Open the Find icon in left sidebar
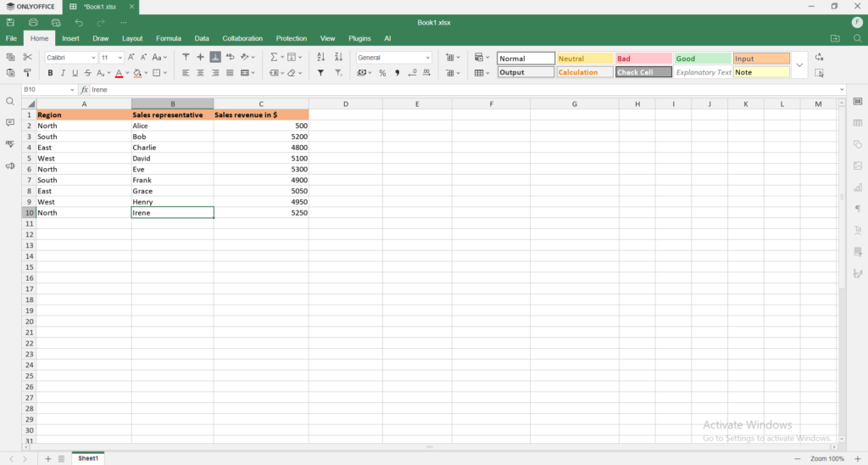The image size is (868, 465). coord(10,102)
